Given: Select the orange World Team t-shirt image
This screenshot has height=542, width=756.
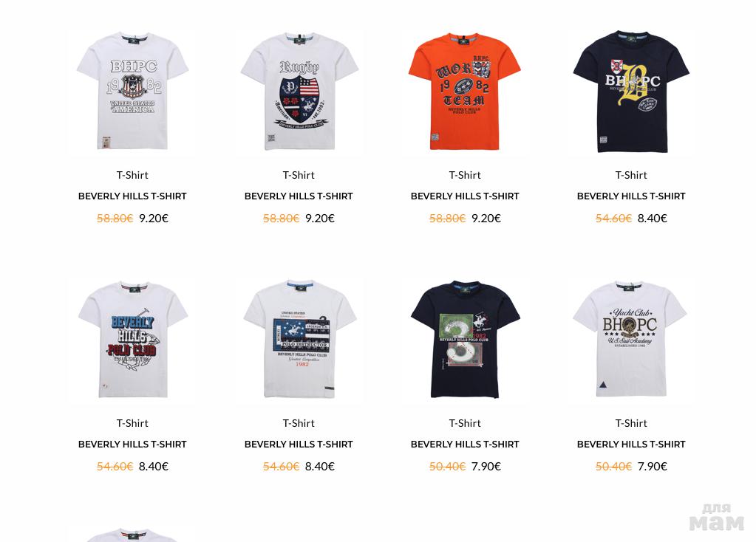Looking at the screenshot, I should 466,92.
